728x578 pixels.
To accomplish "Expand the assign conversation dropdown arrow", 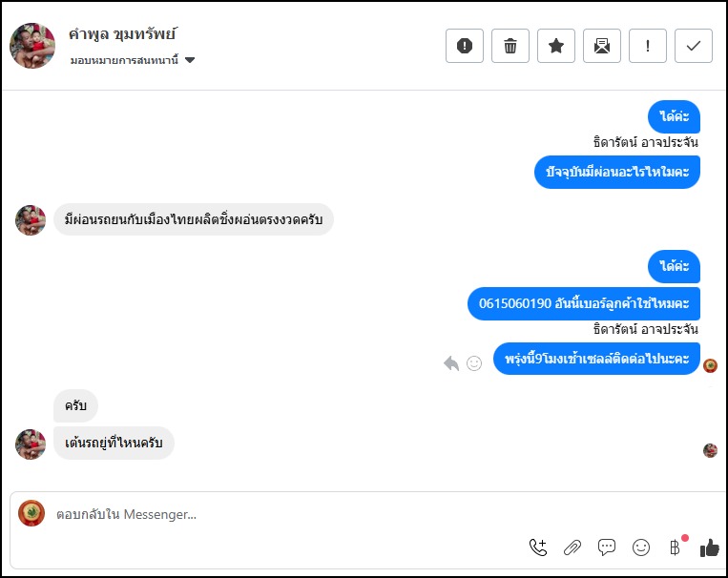I will click(190, 60).
